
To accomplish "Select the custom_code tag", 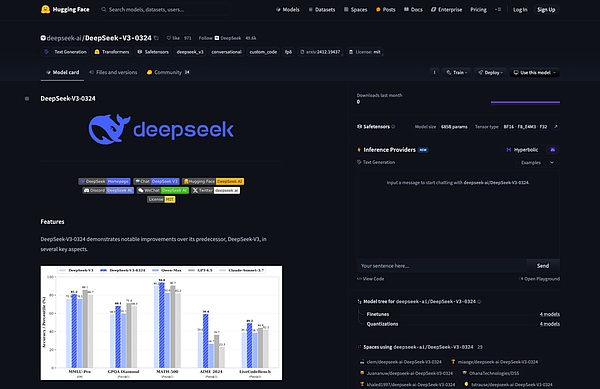I will (x=263, y=52).
